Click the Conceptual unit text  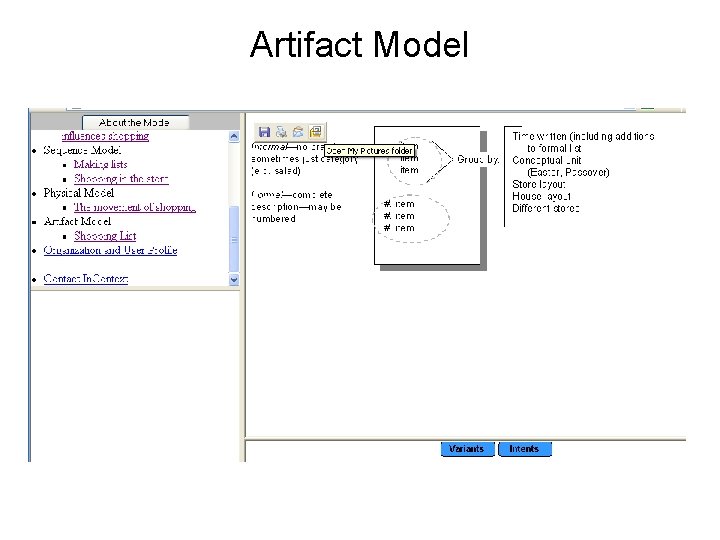[x=546, y=160]
